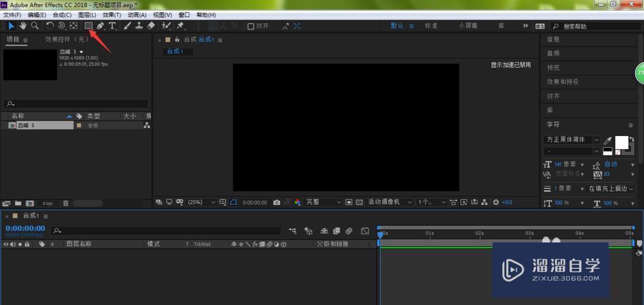Click the 01s mark on the time ruler
The image size is (644, 305).
click(x=430, y=233)
